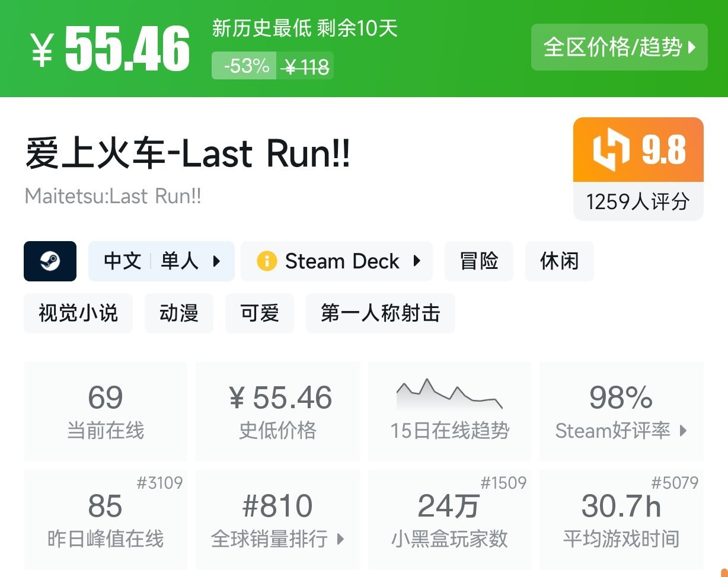Click the 第一人称射击 tag
728x577 pixels.
(380, 314)
